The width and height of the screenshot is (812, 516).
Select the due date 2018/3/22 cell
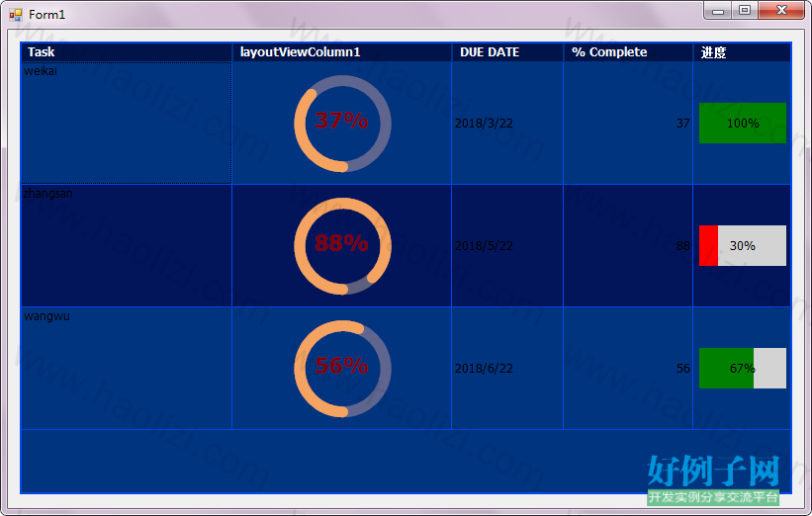(507, 124)
